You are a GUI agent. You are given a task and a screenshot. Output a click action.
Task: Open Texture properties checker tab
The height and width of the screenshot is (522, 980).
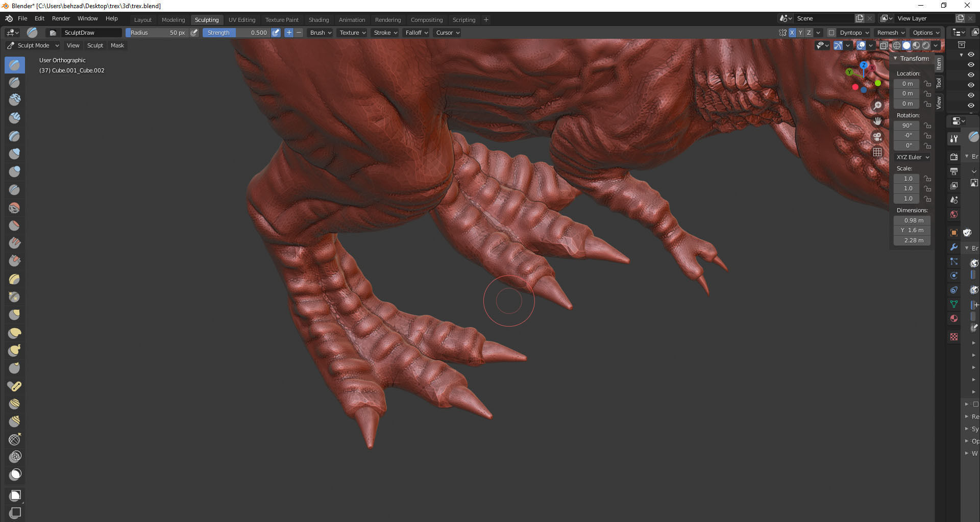[x=953, y=337]
